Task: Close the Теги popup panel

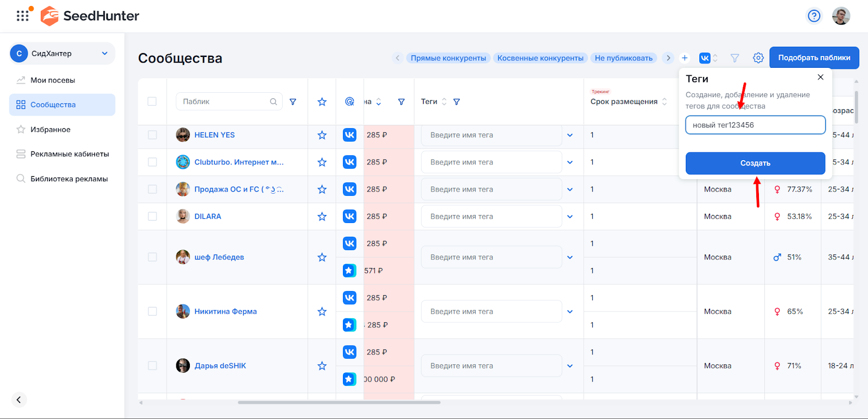Action: (820, 77)
